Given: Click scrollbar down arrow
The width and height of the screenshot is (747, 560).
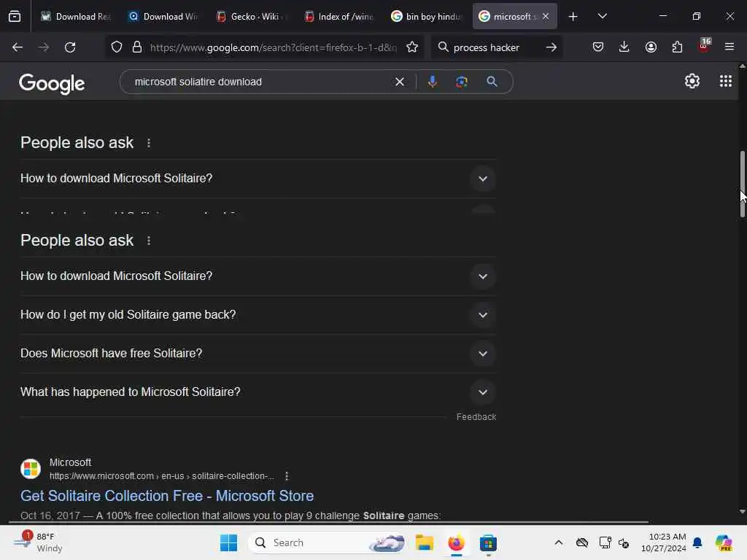Looking at the screenshot, I should click(742, 512).
